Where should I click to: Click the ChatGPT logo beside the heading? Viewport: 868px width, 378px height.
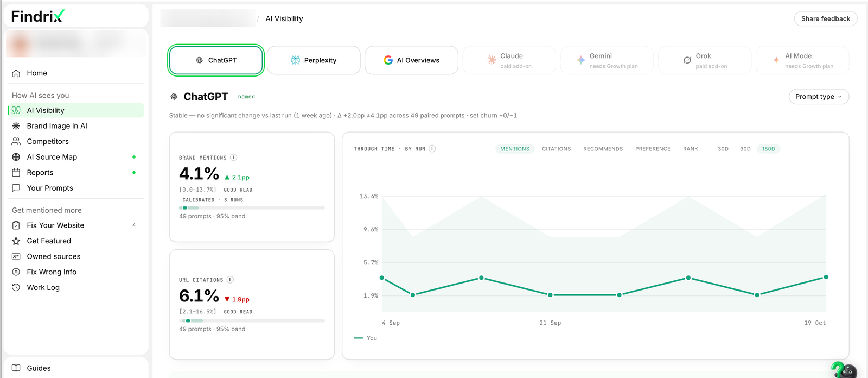174,97
